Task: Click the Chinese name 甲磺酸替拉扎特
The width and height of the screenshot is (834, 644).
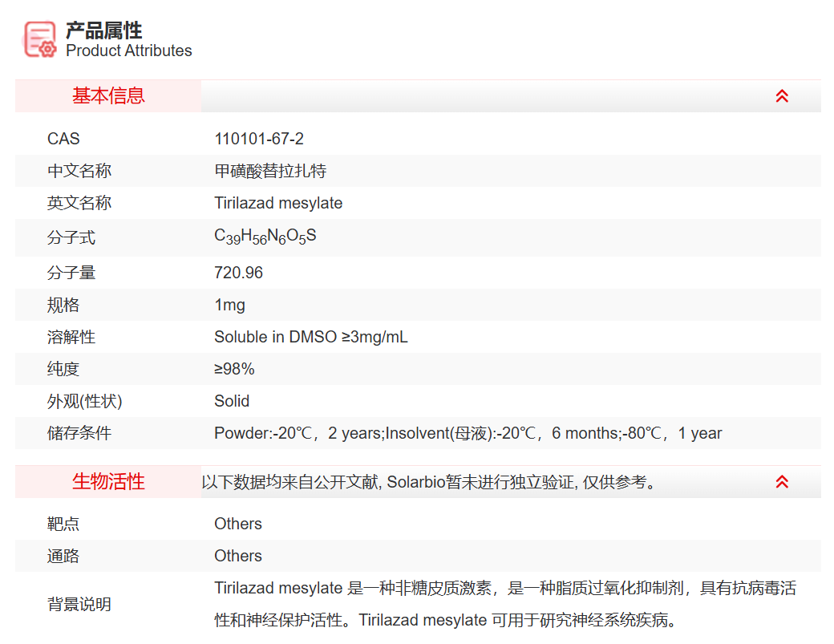Action: coord(270,171)
